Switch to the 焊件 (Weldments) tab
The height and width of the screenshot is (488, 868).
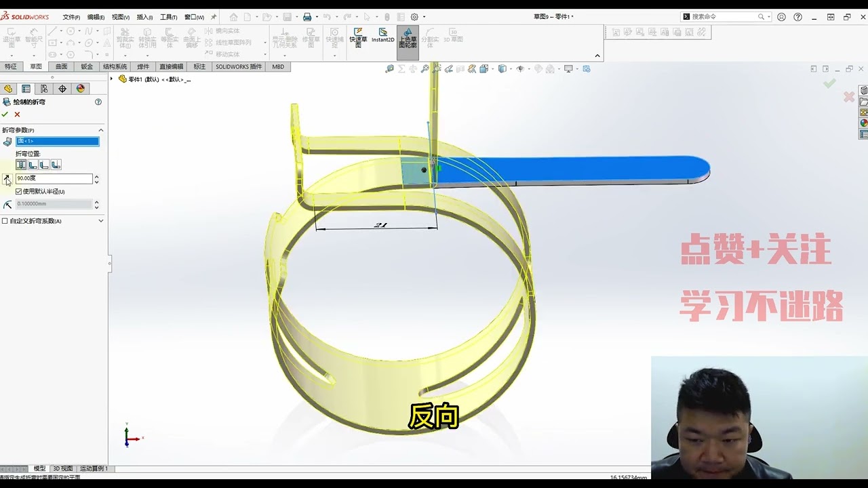(143, 66)
